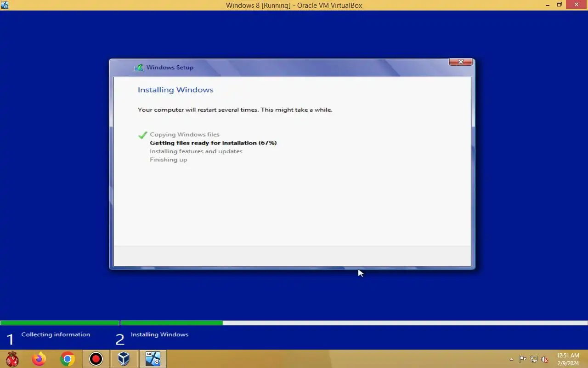Click the 'Windows Setup' title text
This screenshot has width=588, height=368.
[x=170, y=67]
